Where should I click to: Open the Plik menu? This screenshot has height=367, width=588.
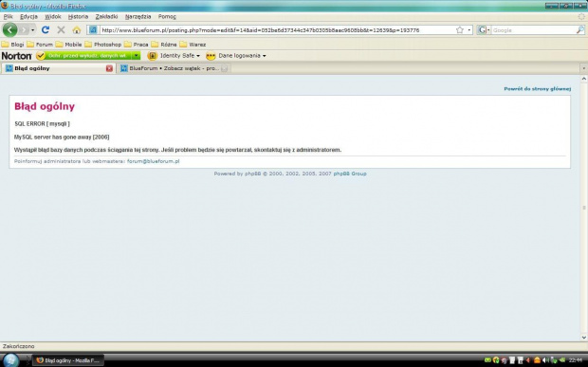pos(8,16)
